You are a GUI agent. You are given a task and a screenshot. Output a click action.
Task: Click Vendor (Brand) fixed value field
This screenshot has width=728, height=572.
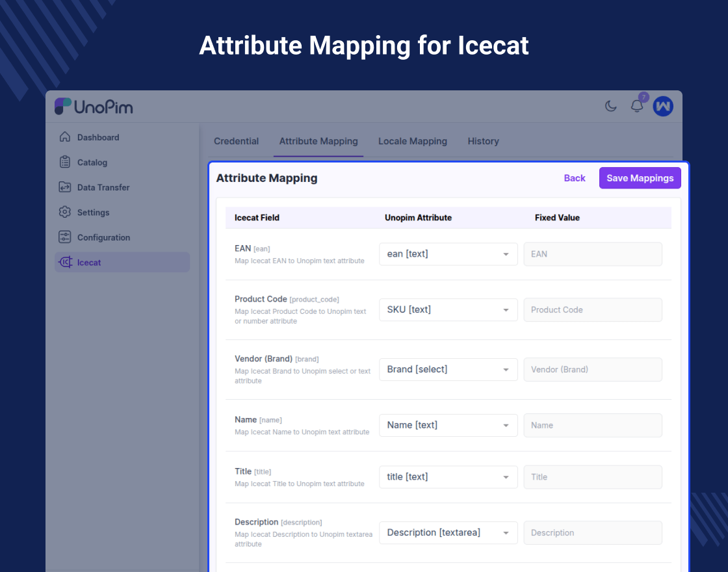592,370
